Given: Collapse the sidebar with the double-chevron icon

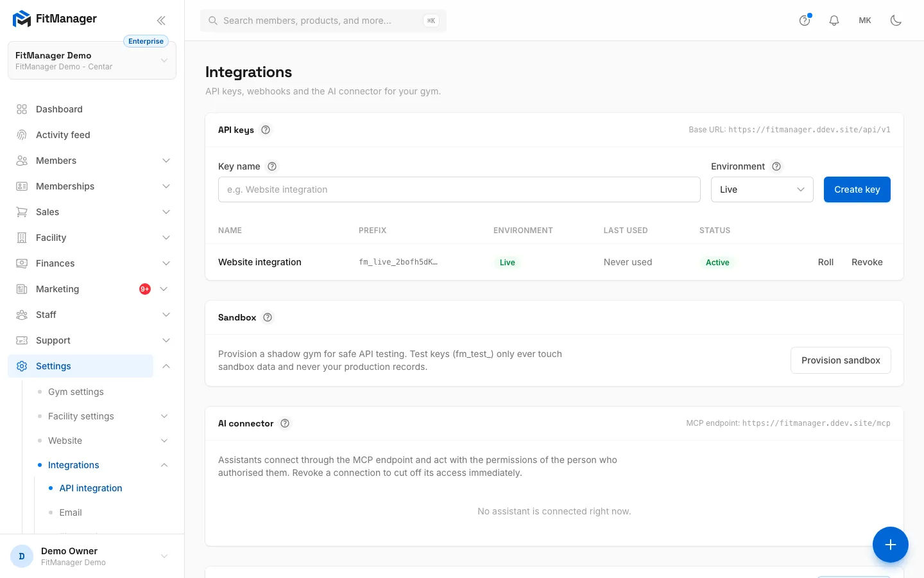Looking at the screenshot, I should [x=161, y=21].
